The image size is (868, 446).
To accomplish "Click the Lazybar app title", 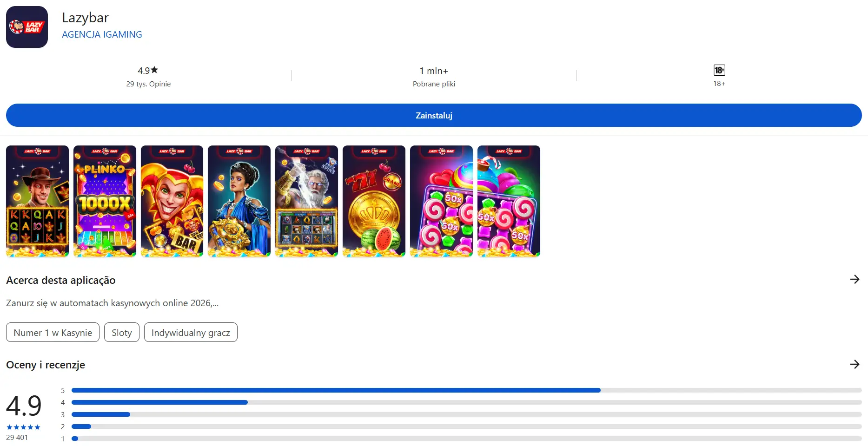I will pyautogui.click(x=85, y=18).
